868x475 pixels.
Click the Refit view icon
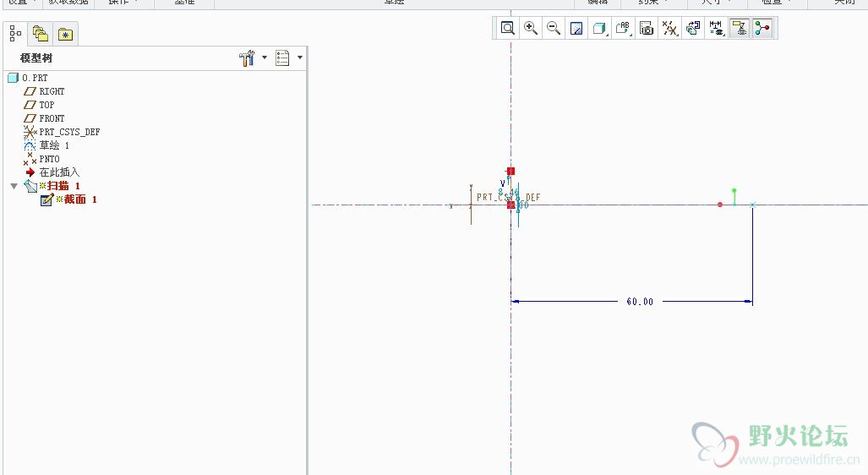click(507, 28)
